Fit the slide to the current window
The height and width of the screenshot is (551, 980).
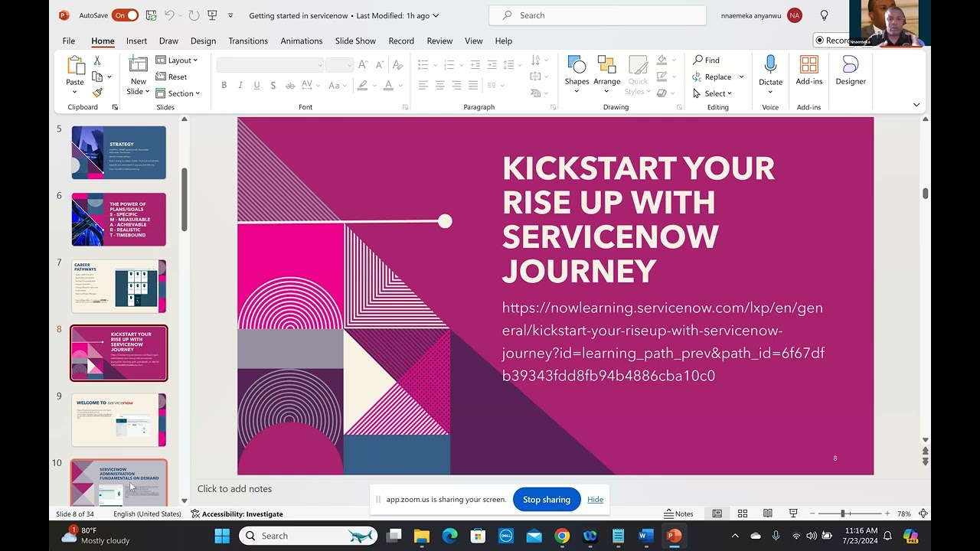tap(923, 514)
